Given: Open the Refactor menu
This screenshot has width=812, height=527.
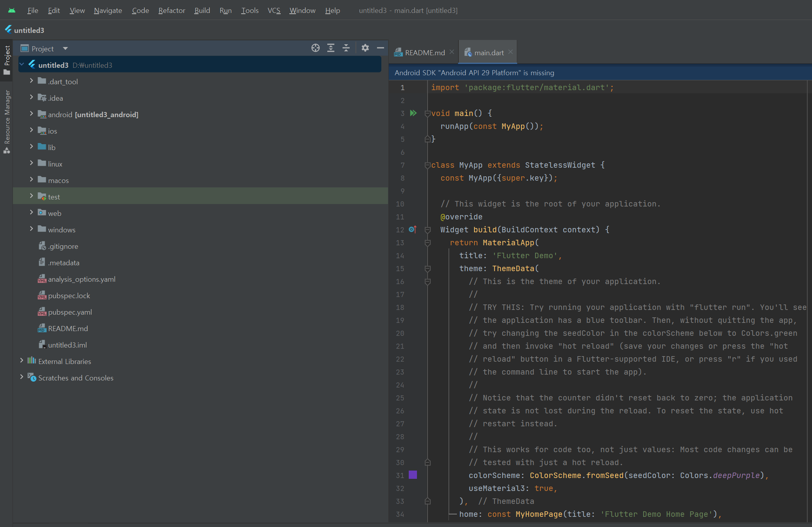Looking at the screenshot, I should pyautogui.click(x=171, y=11).
